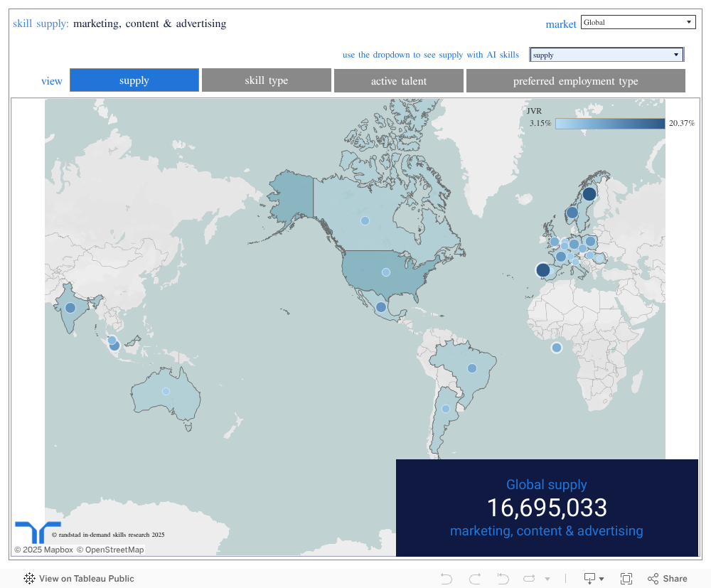Activate the active talent view

(x=398, y=80)
